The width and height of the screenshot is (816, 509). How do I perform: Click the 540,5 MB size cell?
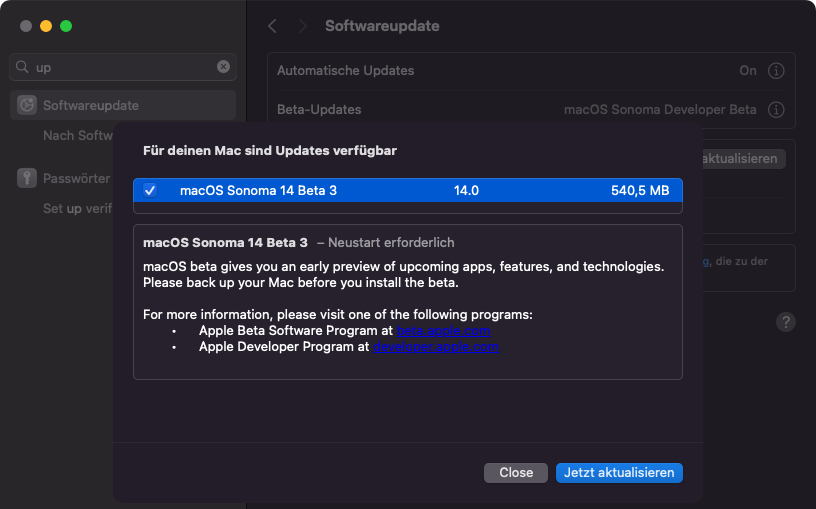coord(640,190)
